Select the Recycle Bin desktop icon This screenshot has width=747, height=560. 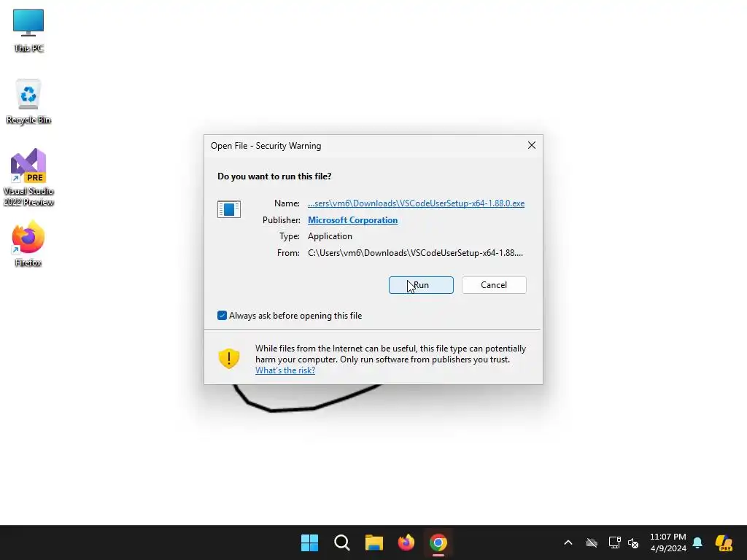[28, 102]
